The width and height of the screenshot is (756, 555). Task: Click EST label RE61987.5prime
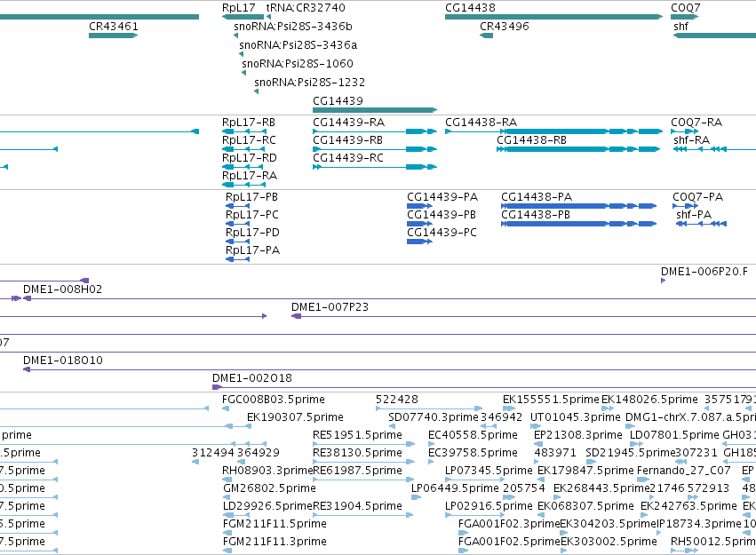pyautogui.click(x=357, y=471)
